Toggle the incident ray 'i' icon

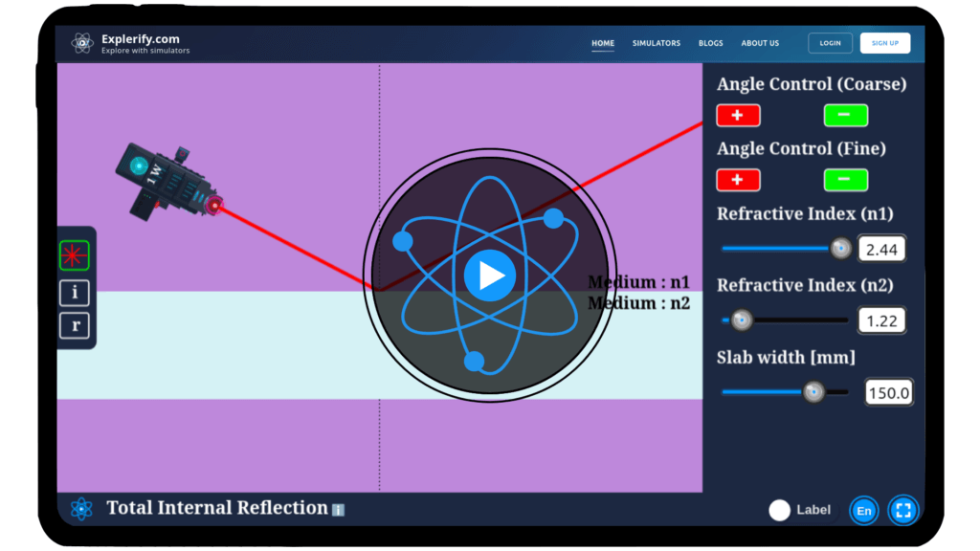tap(75, 293)
